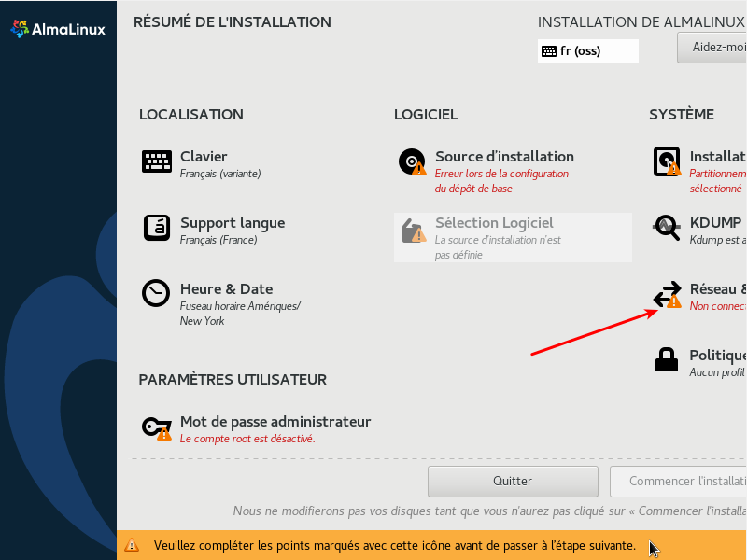Select the Heure & Date label
Viewport: 747px width, 560px height.
pyautogui.click(x=226, y=289)
